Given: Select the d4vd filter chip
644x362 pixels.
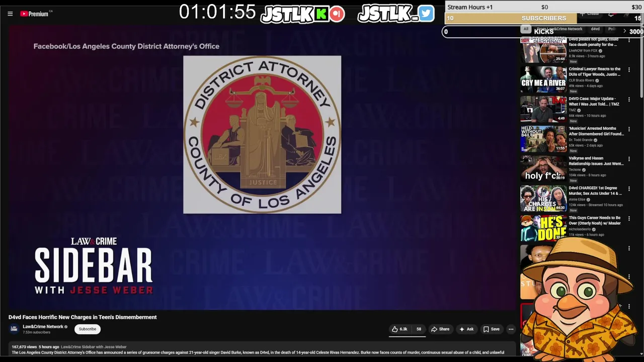Looking at the screenshot, I should tap(595, 29).
